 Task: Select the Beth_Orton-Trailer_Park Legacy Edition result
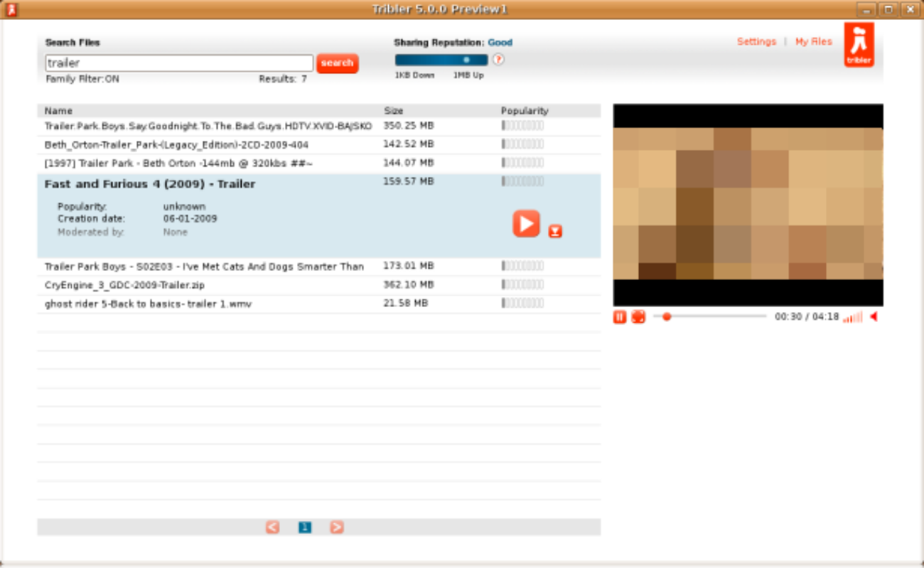[x=318, y=145]
